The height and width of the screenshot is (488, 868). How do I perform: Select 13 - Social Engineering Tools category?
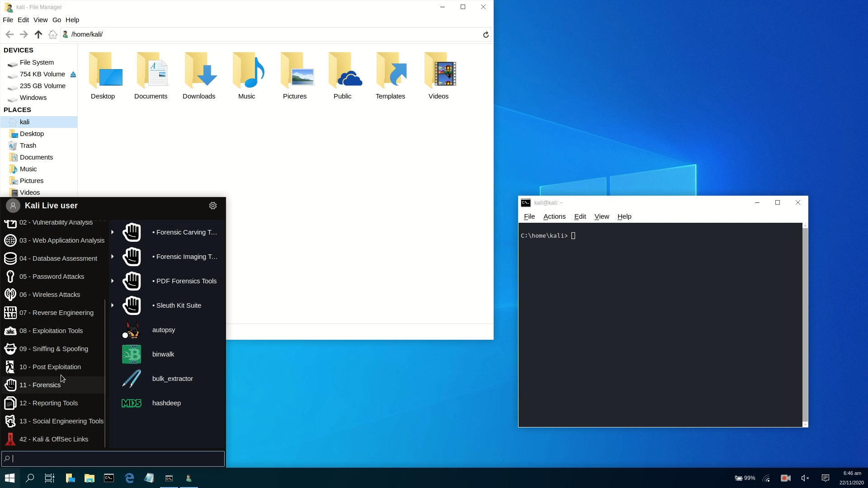pos(54,421)
